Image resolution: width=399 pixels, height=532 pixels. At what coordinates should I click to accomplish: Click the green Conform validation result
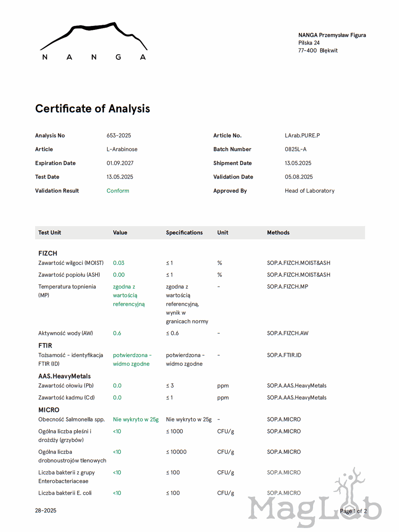point(118,191)
